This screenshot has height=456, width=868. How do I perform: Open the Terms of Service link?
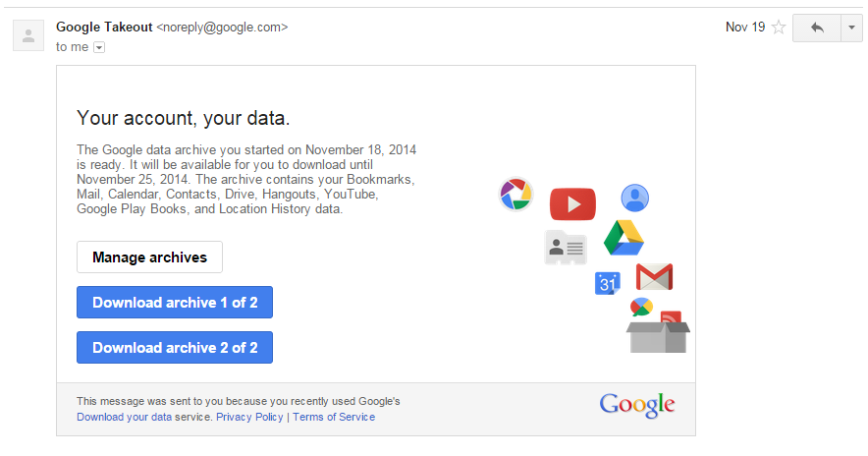click(x=334, y=418)
